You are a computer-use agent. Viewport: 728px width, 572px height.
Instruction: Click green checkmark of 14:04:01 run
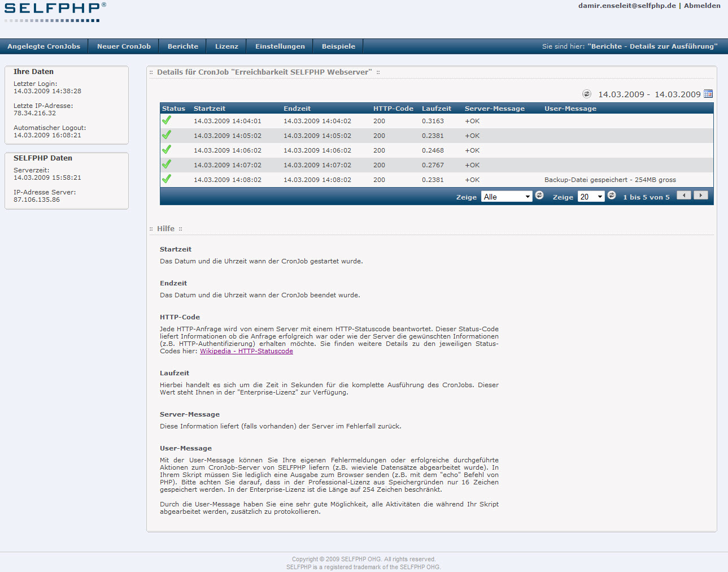click(x=167, y=120)
